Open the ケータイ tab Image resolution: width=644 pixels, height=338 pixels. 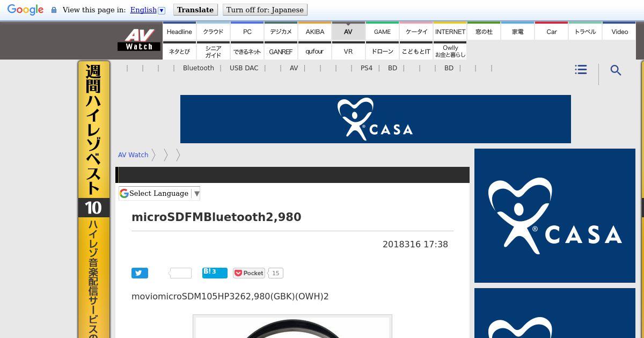coord(416,31)
